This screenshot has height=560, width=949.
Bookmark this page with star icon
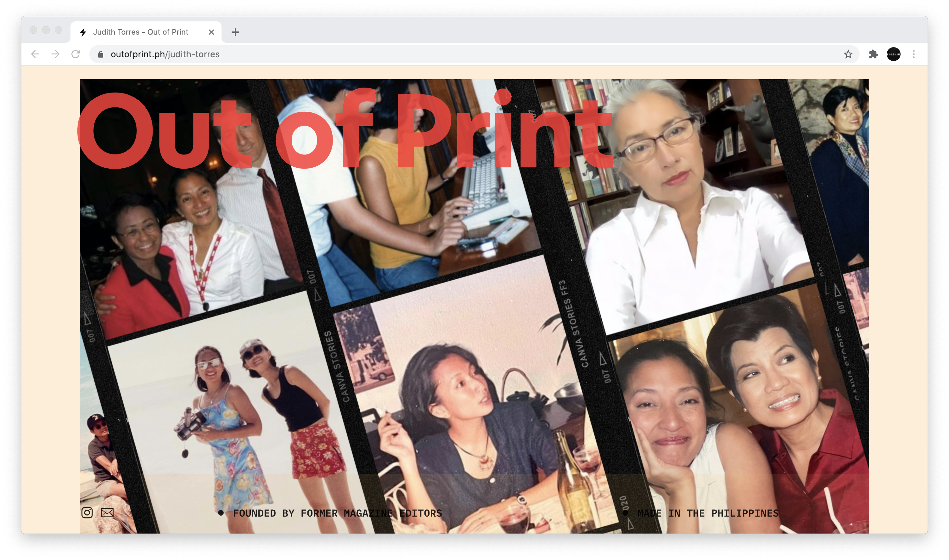point(848,54)
